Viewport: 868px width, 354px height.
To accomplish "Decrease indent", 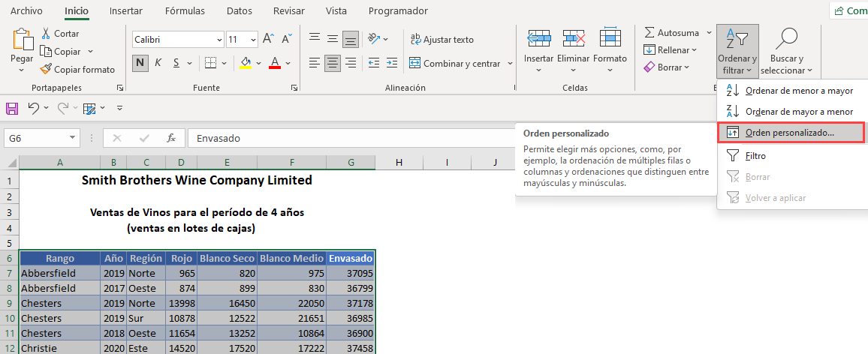I will click(374, 62).
